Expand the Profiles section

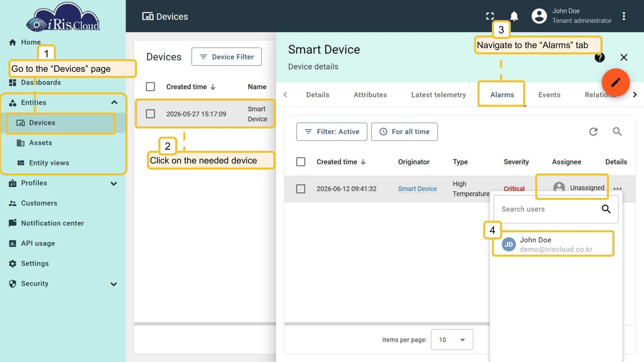pyautogui.click(x=114, y=183)
